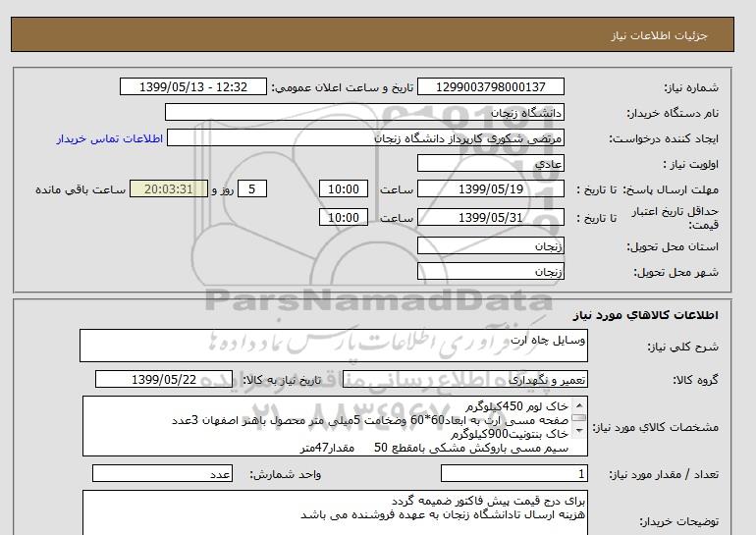Click the general description field وسایل چاه ارت
The height and width of the screenshot is (535, 756).
click(334, 346)
